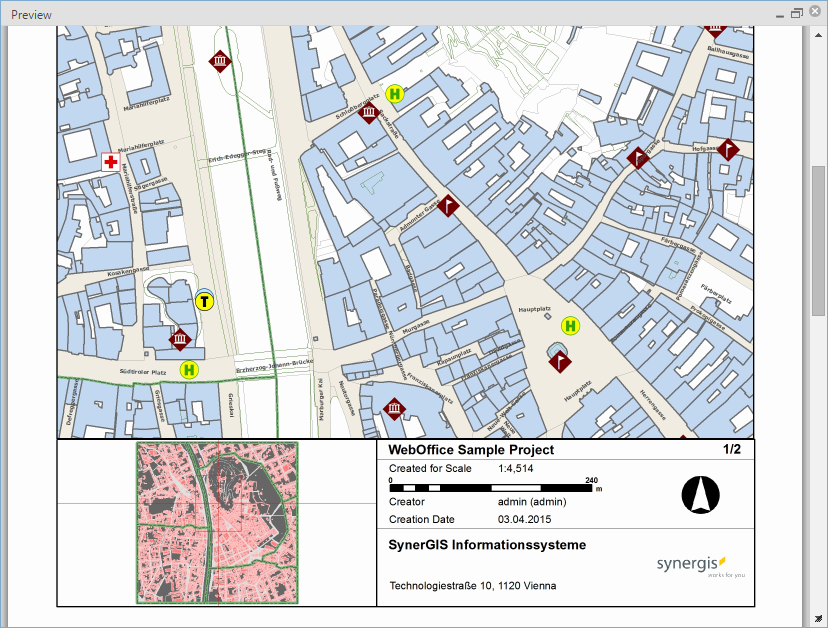Click the overview map thumbnail
Screen dimensions: 828x628
tap(217, 523)
